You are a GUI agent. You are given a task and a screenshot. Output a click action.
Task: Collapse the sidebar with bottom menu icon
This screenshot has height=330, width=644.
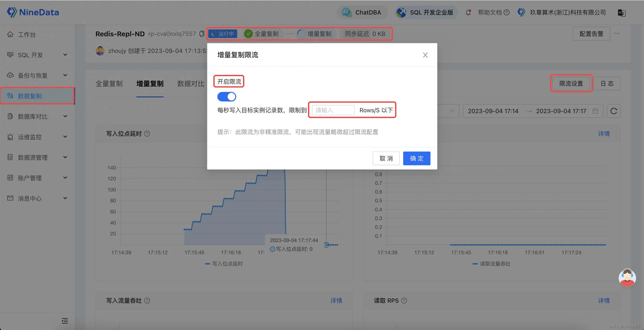point(65,321)
